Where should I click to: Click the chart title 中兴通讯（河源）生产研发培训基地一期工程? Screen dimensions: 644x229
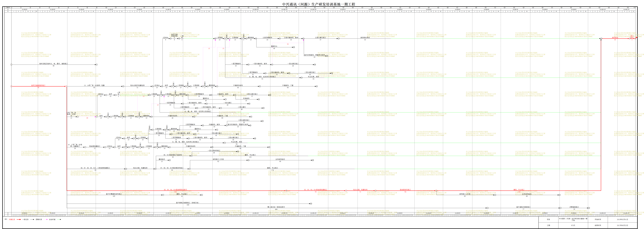click(x=319, y=4)
